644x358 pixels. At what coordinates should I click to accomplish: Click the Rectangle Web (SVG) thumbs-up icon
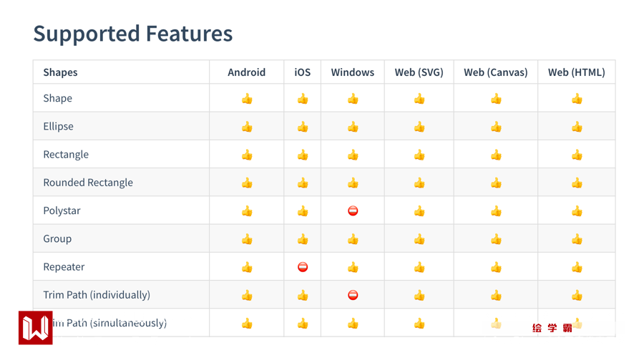(419, 155)
